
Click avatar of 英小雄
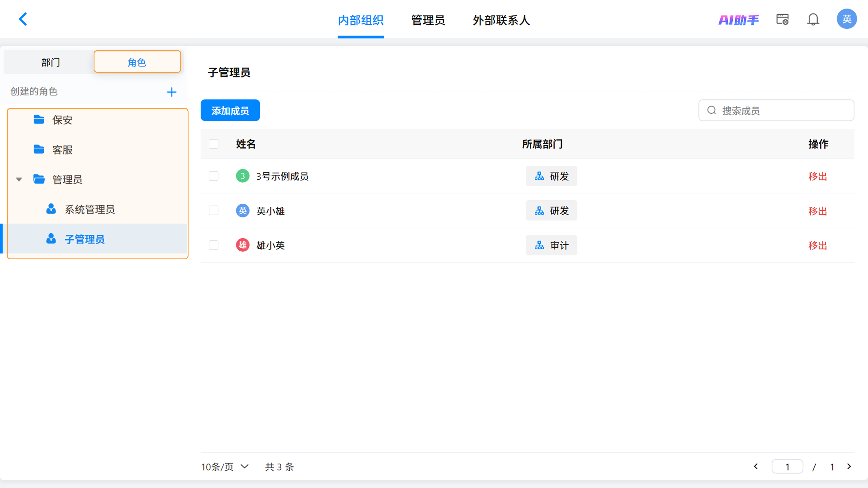click(x=243, y=211)
